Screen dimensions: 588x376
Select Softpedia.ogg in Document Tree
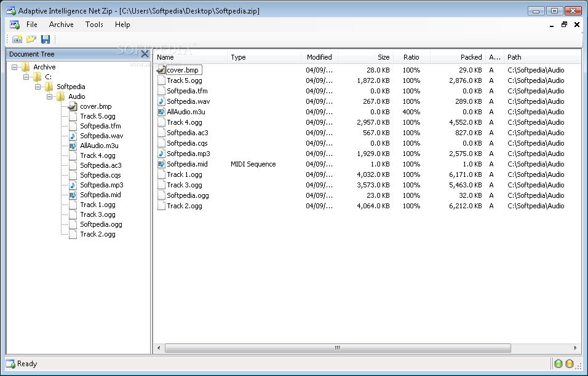coord(101,224)
